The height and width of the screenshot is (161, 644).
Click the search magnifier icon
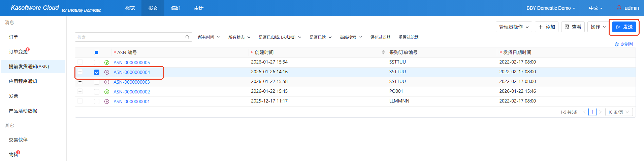pyautogui.click(x=188, y=37)
